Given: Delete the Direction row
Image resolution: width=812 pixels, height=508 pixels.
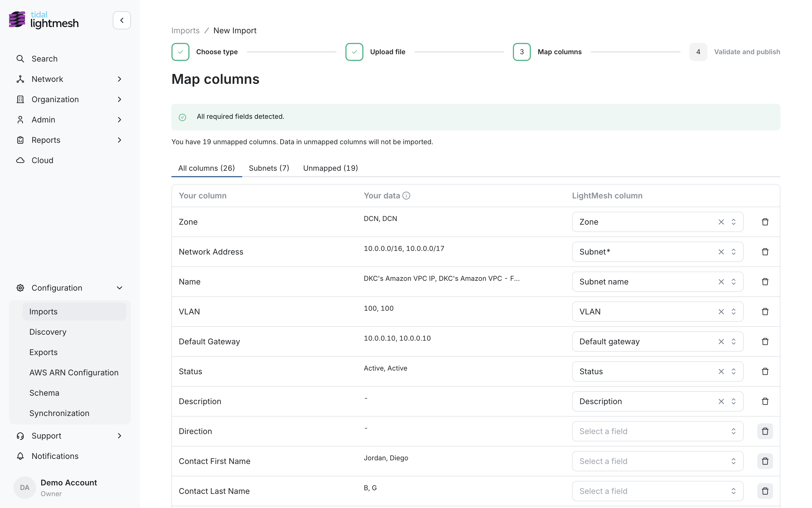Looking at the screenshot, I should click(765, 431).
